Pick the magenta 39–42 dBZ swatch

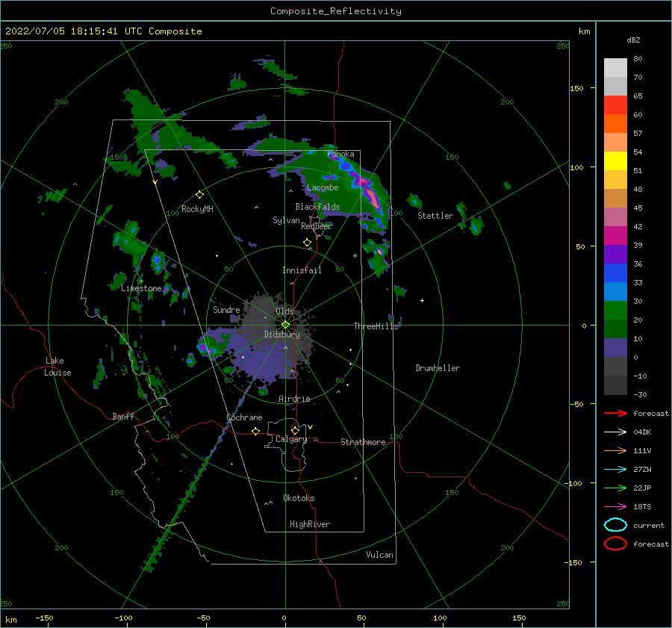615,235
